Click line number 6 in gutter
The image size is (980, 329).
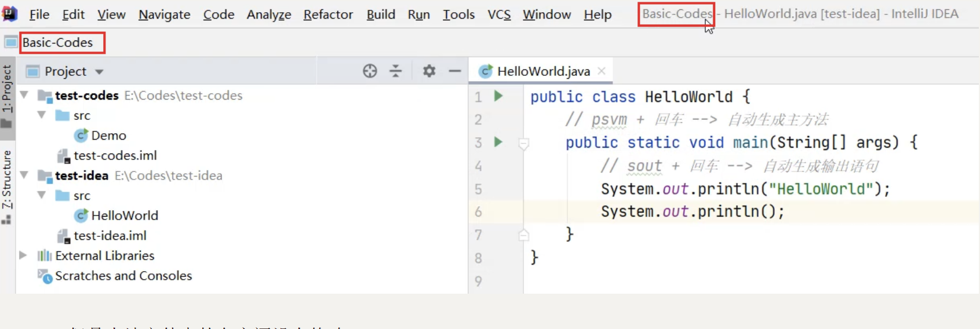478,212
